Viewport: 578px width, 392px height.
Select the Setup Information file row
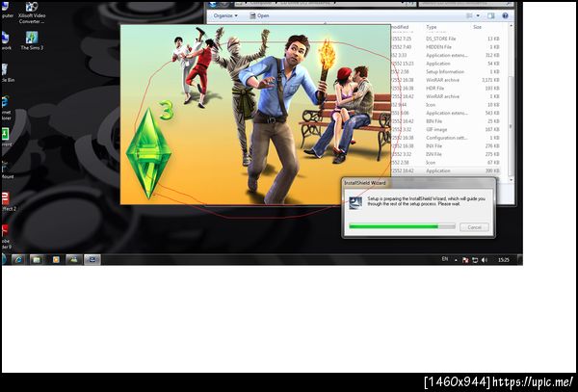click(x=446, y=72)
